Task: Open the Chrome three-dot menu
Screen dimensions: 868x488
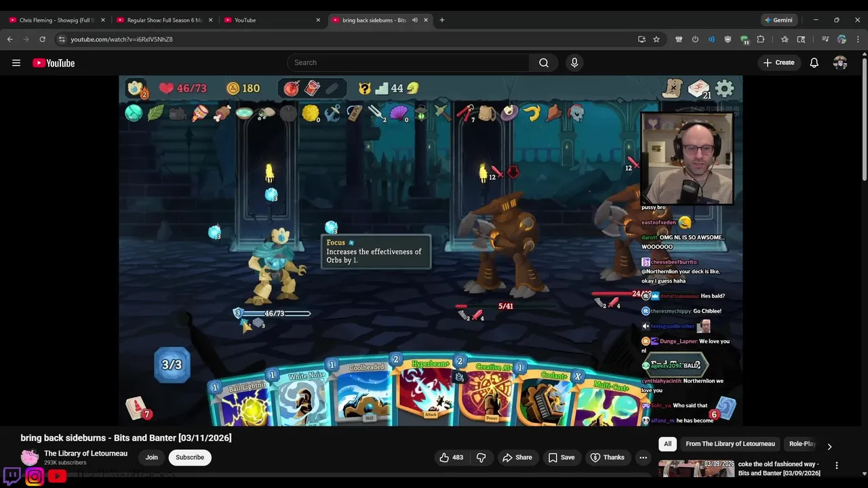Action: tap(858, 39)
